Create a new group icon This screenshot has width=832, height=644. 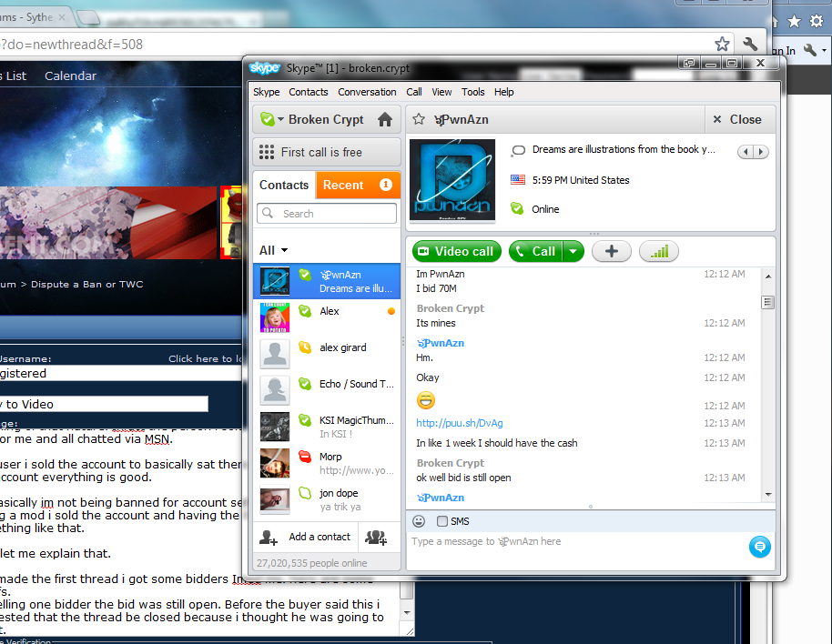376,538
